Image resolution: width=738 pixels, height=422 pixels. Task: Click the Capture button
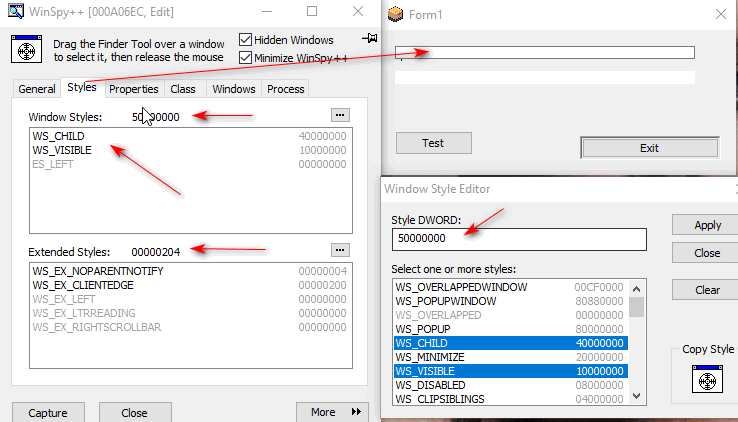click(x=48, y=412)
